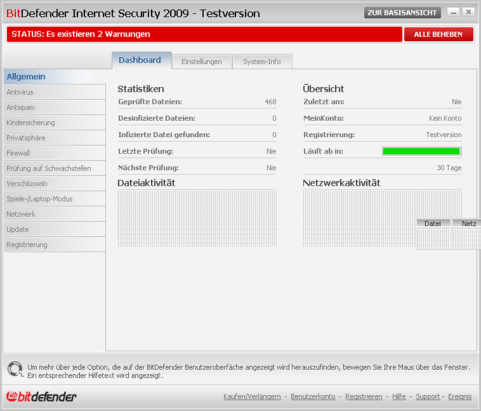Click the green Läuft ab in progress bar
The image size is (481, 411).
click(422, 151)
